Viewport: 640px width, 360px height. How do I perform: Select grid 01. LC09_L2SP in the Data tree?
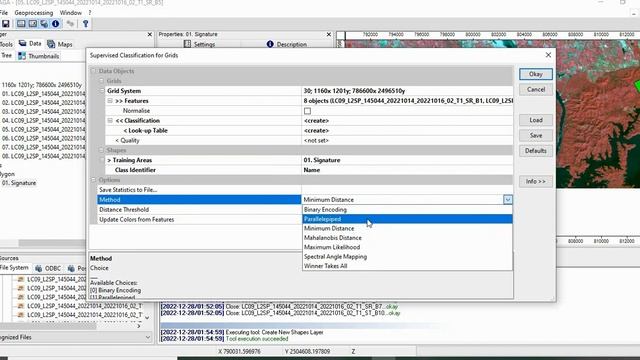coord(43,94)
